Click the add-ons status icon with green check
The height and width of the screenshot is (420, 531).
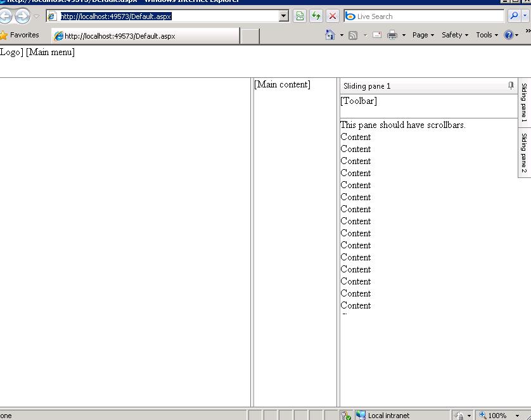[x=346, y=416]
